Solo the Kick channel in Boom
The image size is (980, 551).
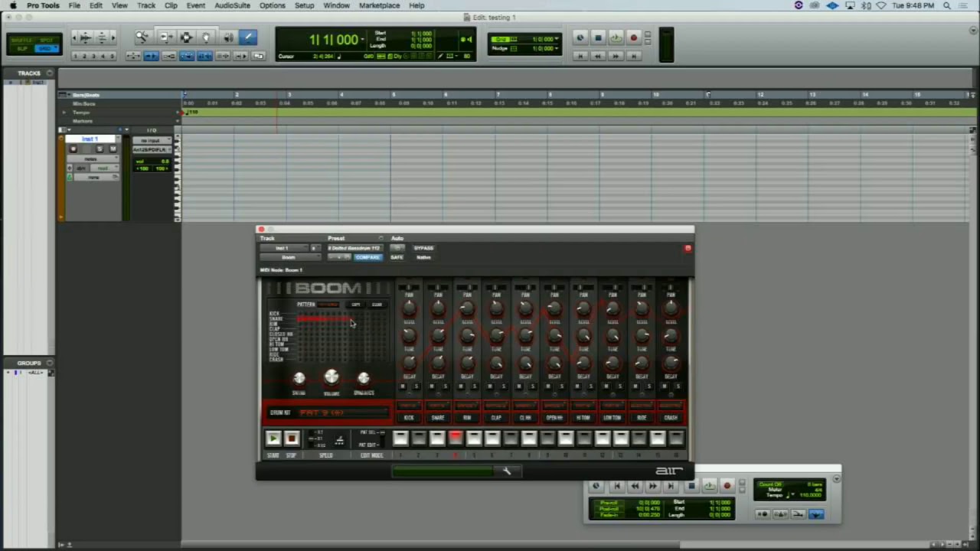[x=416, y=386]
